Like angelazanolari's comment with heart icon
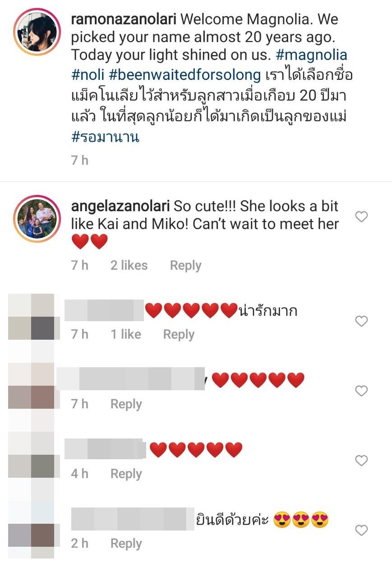Screen dimensions: 392x563 click(361, 217)
